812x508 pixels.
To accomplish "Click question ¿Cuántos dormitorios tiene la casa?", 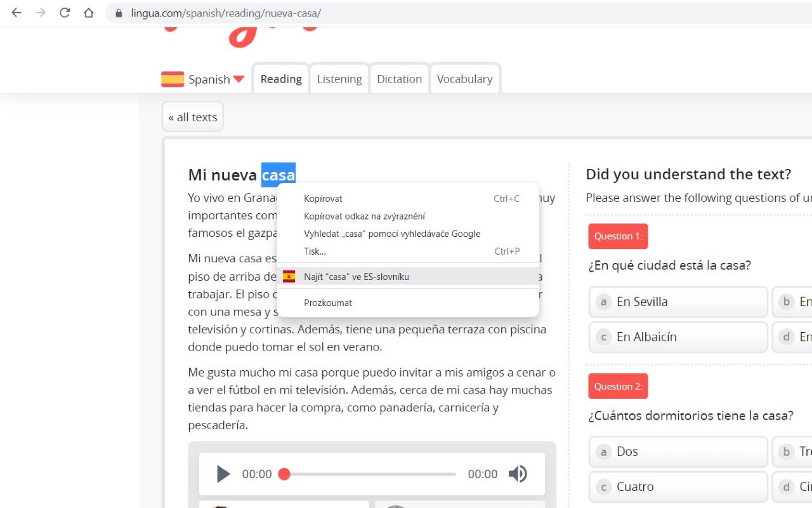I will tap(691, 416).
